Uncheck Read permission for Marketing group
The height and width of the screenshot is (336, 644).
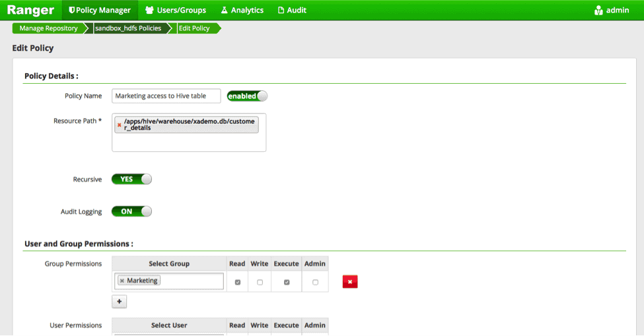coord(237,283)
